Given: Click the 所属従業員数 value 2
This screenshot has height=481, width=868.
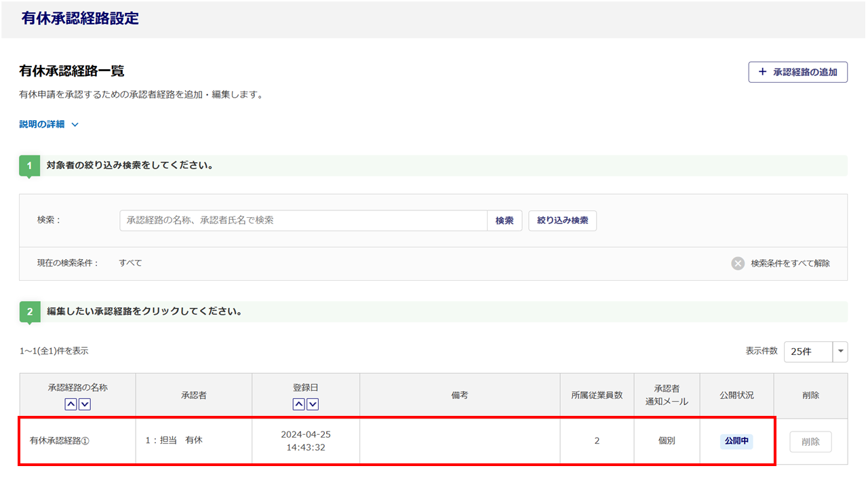Looking at the screenshot, I should [597, 441].
